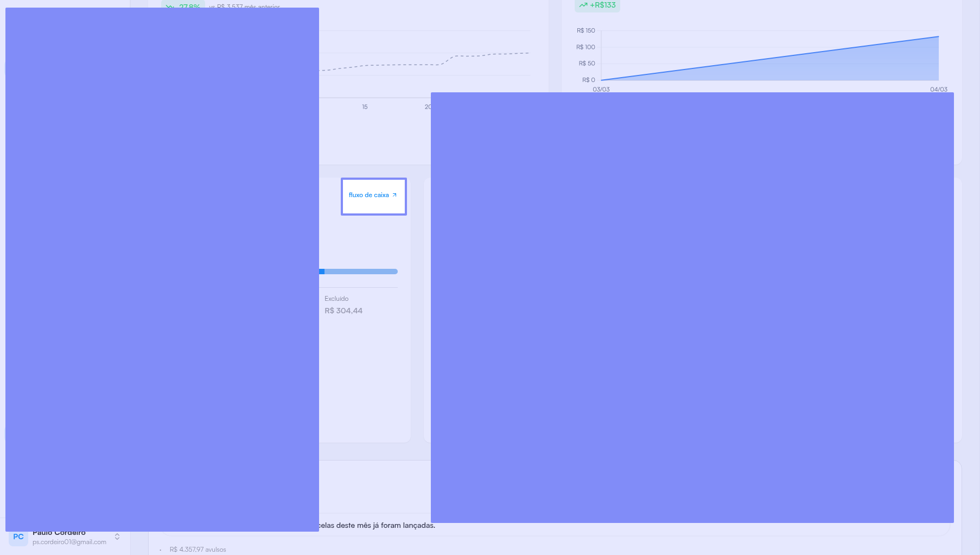This screenshot has width=980, height=555.
Task: Select the Excluído amount R$ 304,44
Action: pyautogui.click(x=343, y=311)
